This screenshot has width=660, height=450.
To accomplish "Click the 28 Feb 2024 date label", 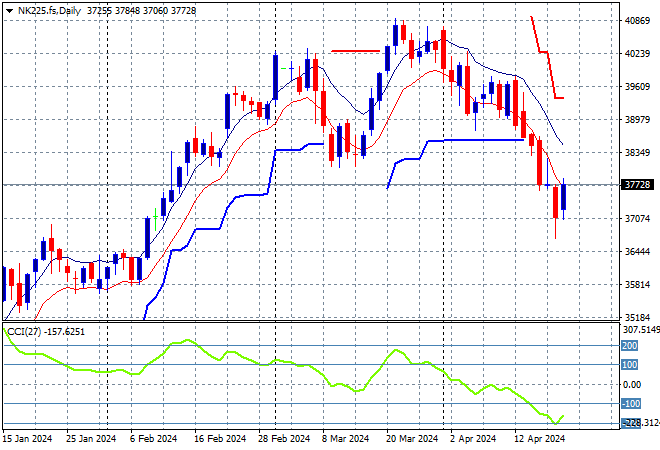I will click(284, 439).
